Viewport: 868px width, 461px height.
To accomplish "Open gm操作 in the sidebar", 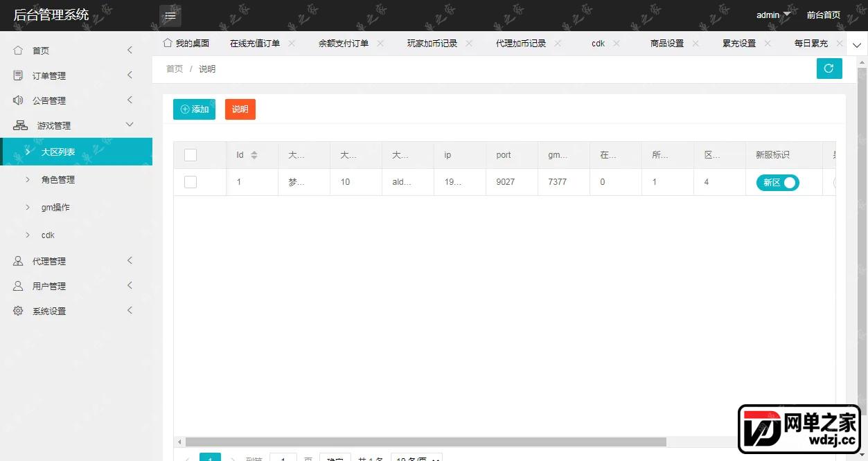I will [76, 207].
